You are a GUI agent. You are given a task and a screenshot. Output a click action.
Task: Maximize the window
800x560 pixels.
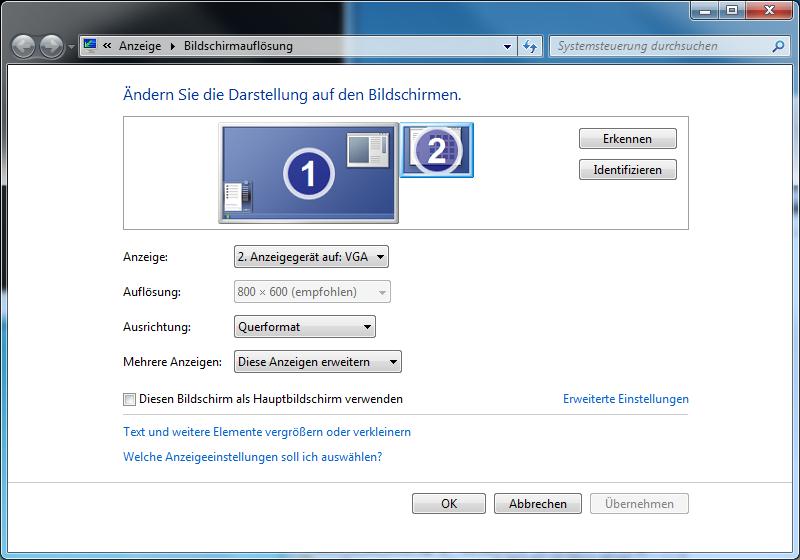[x=732, y=10]
